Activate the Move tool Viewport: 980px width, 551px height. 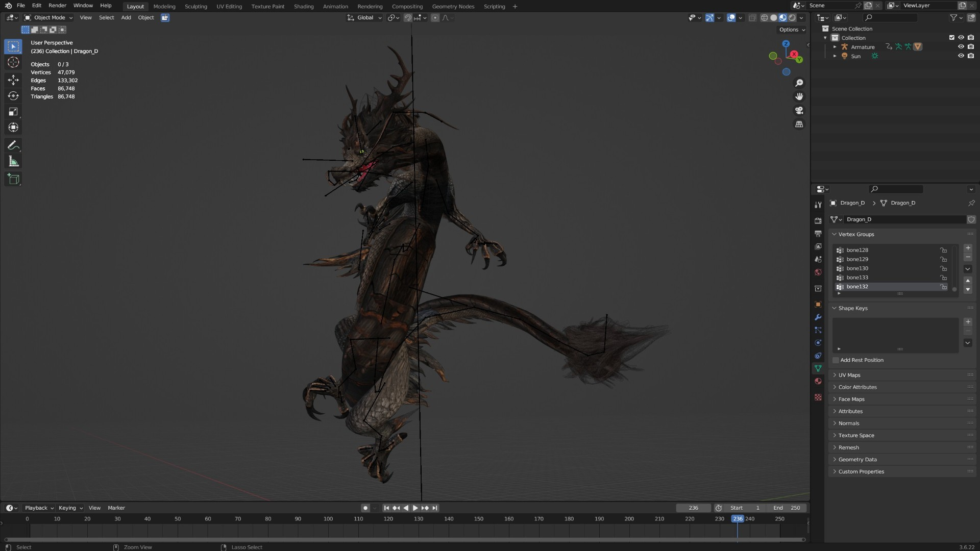pos(13,80)
